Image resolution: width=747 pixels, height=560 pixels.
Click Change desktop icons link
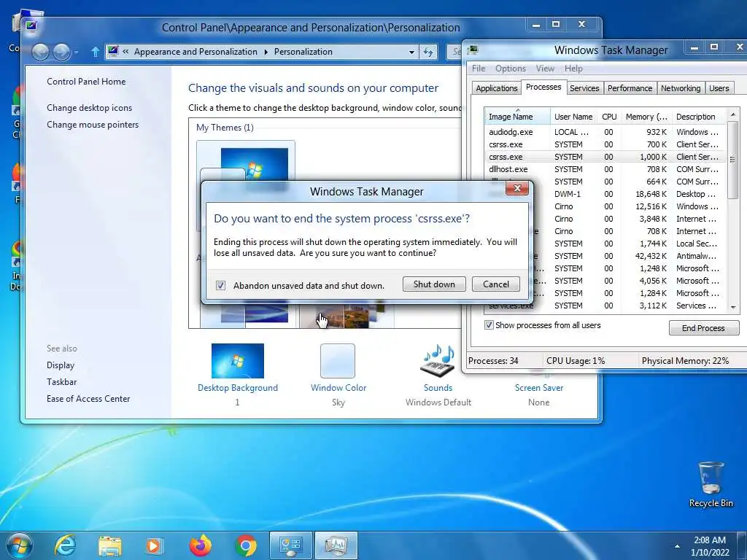point(90,108)
